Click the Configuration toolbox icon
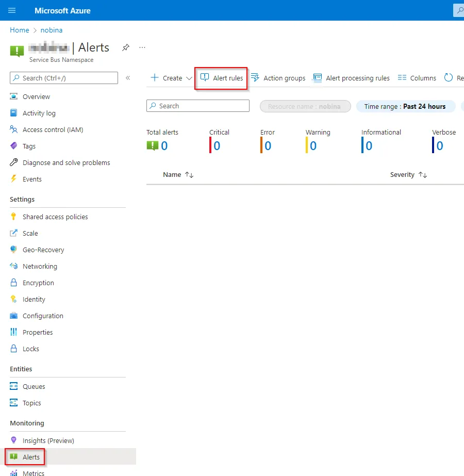This screenshot has width=464, height=476. [x=13, y=316]
